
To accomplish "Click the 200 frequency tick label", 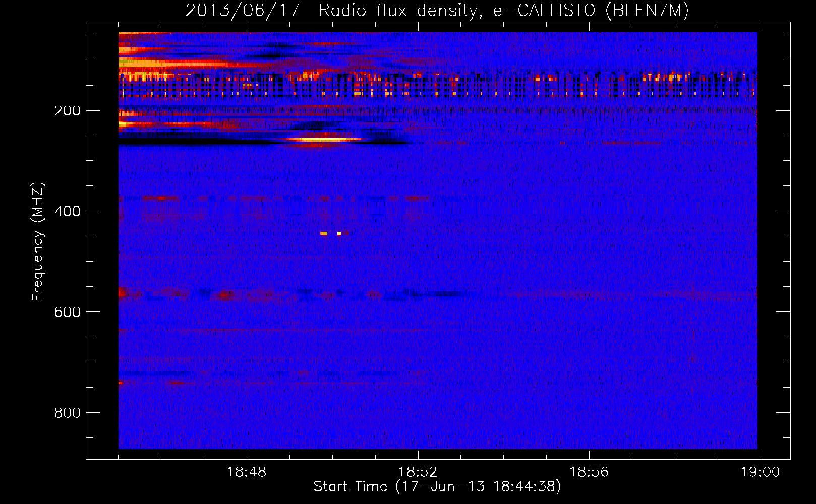I will (x=68, y=111).
